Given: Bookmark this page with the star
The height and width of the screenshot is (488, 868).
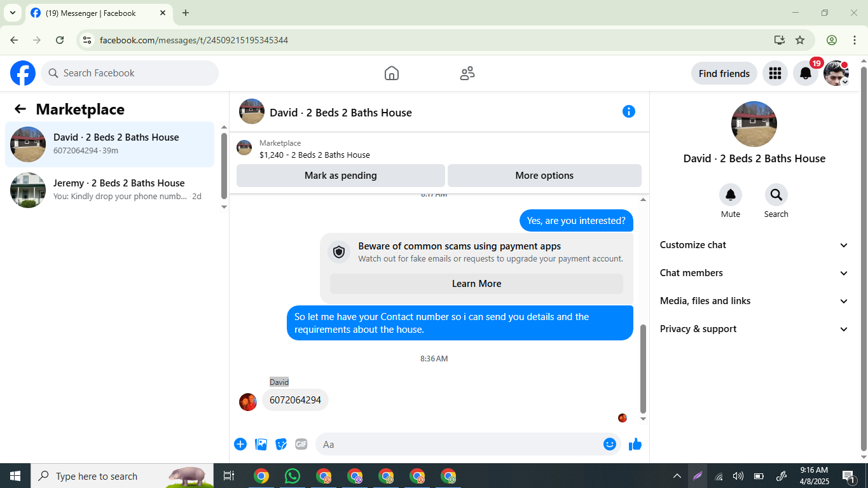Looking at the screenshot, I should [x=800, y=40].
